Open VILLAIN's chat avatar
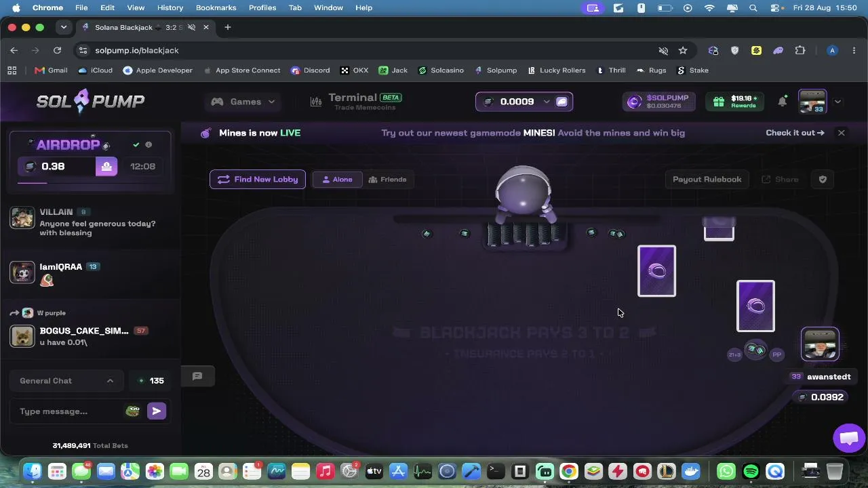Screen dimensions: 868x488 pos(22,218)
